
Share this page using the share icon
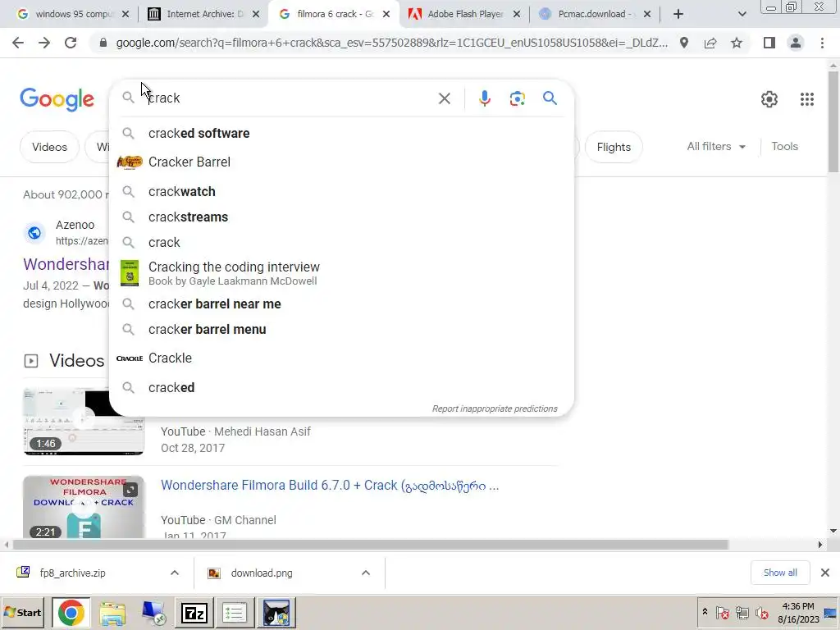(x=710, y=43)
